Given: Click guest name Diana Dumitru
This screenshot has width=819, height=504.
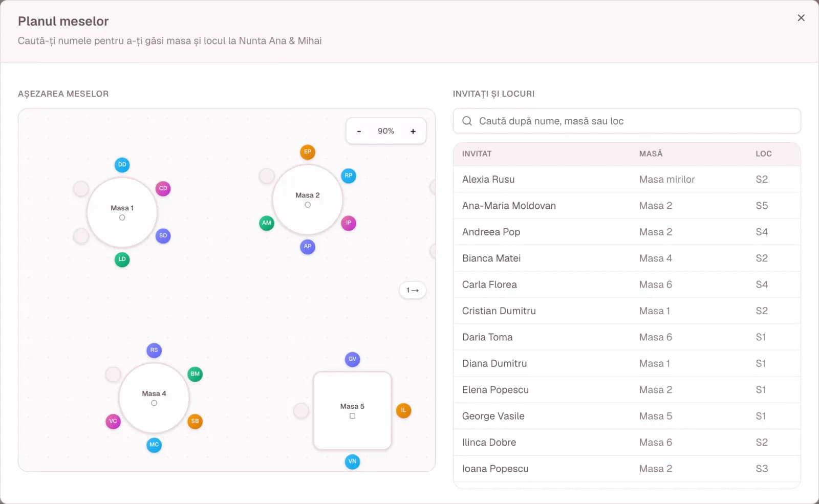Looking at the screenshot, I should pyautogui.click(x=494, y=364).
